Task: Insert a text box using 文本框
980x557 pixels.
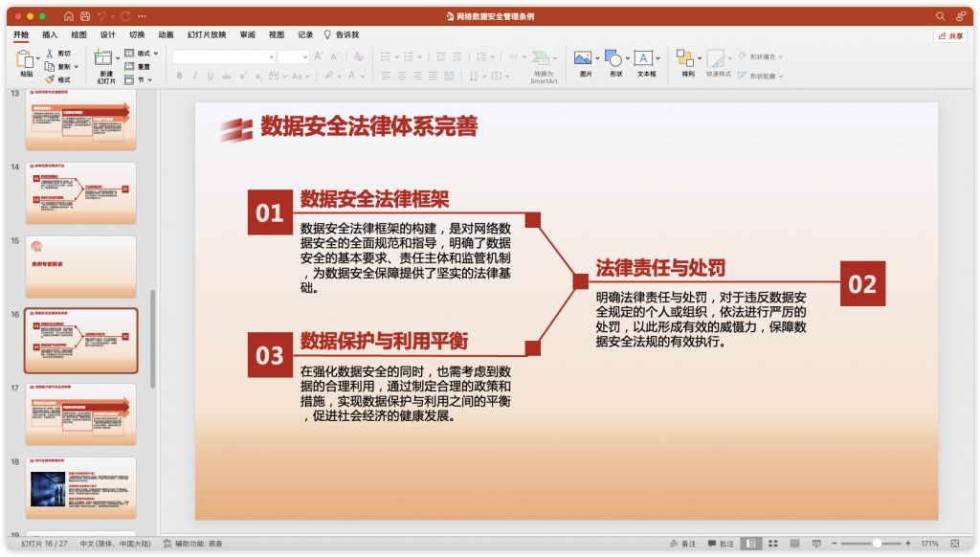Action: click(x=645, y=59)
